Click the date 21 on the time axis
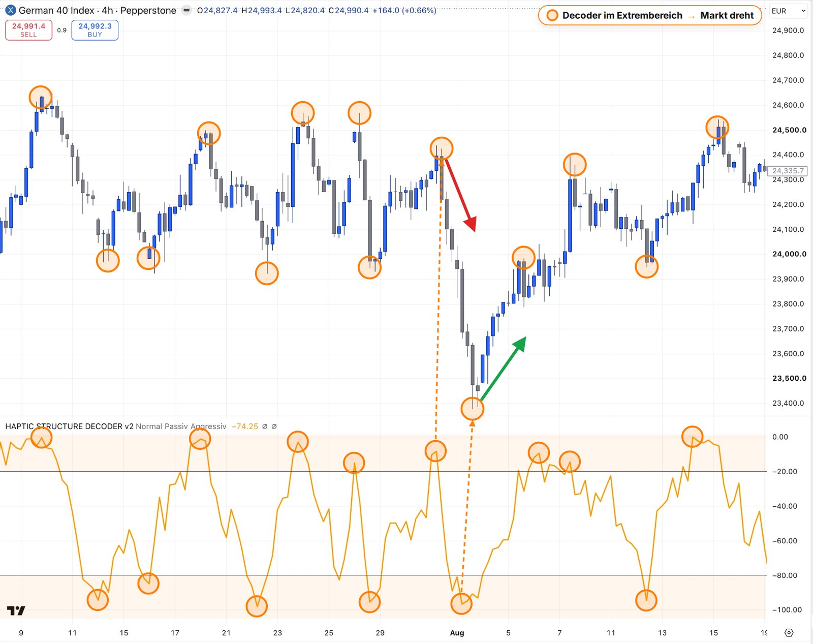813x644 pixels. (226, 633)
